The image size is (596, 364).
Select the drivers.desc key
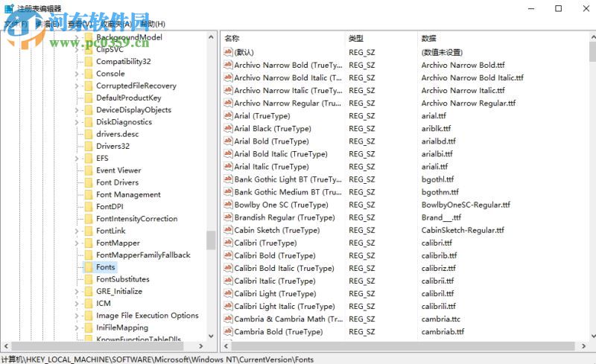click(117, 134)
